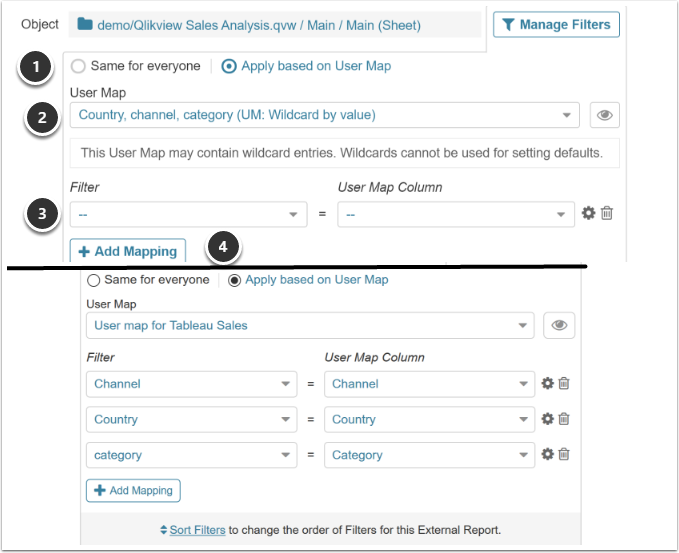The image size is (679, 553).
Task: Click the Manage Filters button
Action: (557, 25)
